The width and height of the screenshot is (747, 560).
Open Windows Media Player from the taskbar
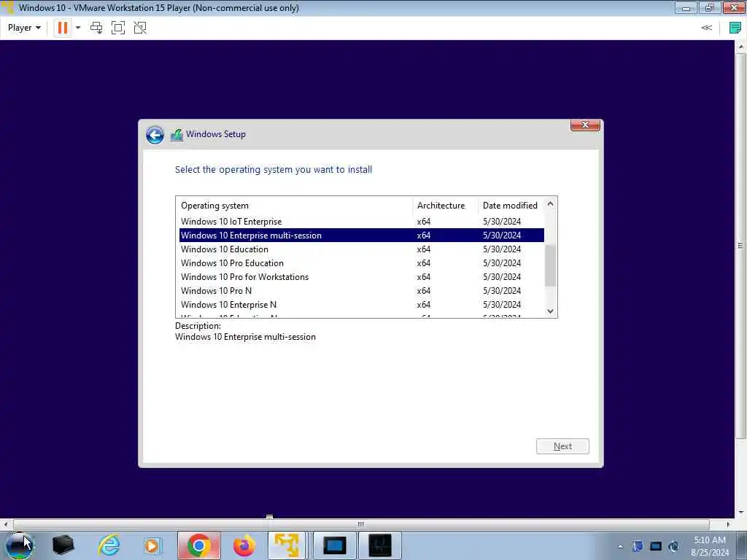click(x=152, y=545)
